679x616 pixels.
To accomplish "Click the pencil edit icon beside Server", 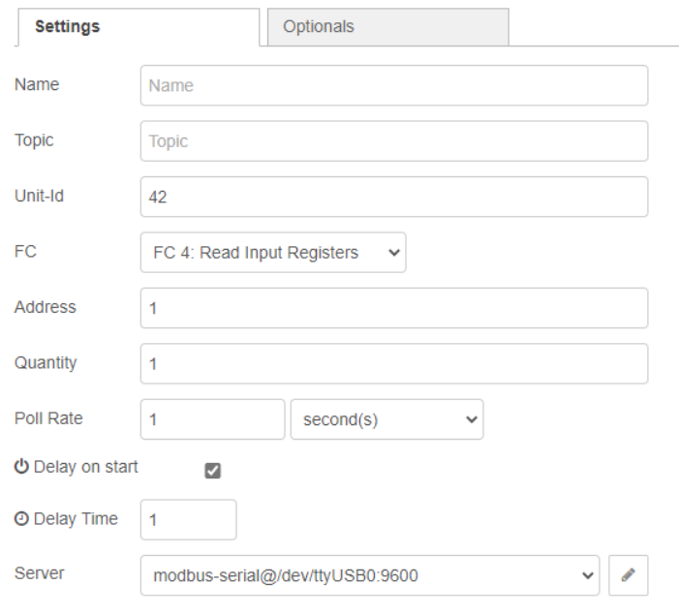I will 628,575.
